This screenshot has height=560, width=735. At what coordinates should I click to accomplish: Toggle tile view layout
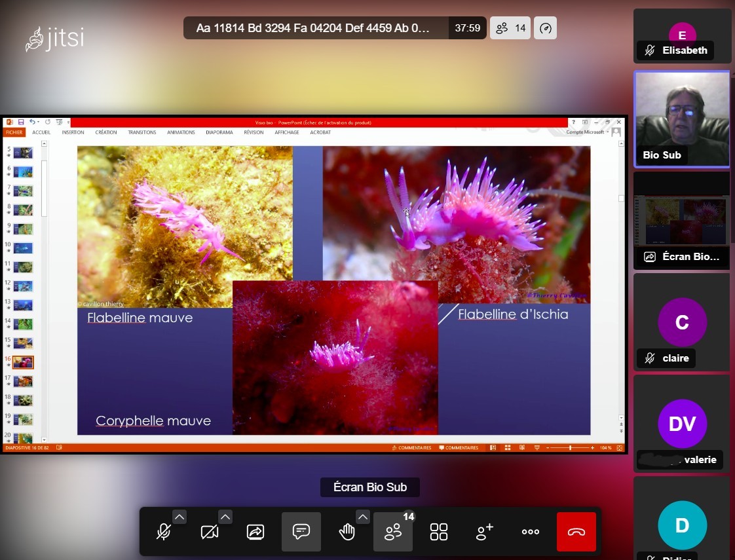coord(439,532)
